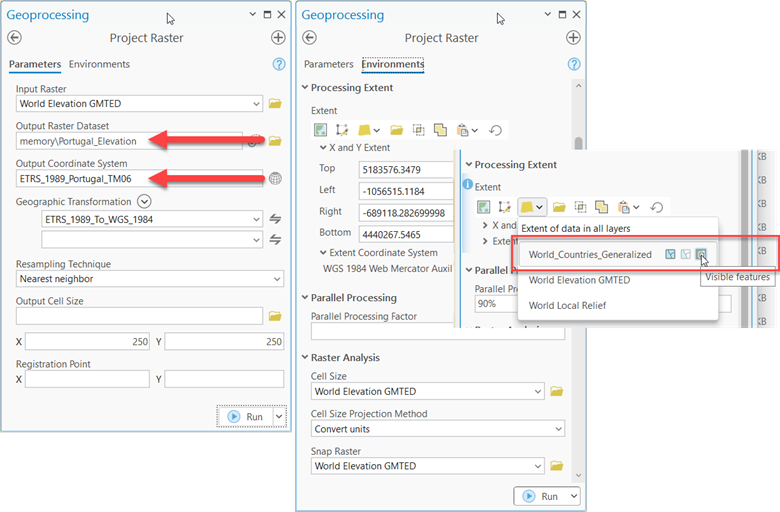The width and height of the screenshot is (780, 512).
Task: Collapse the Raster Analysis section
Action: [x=304, y=357]
